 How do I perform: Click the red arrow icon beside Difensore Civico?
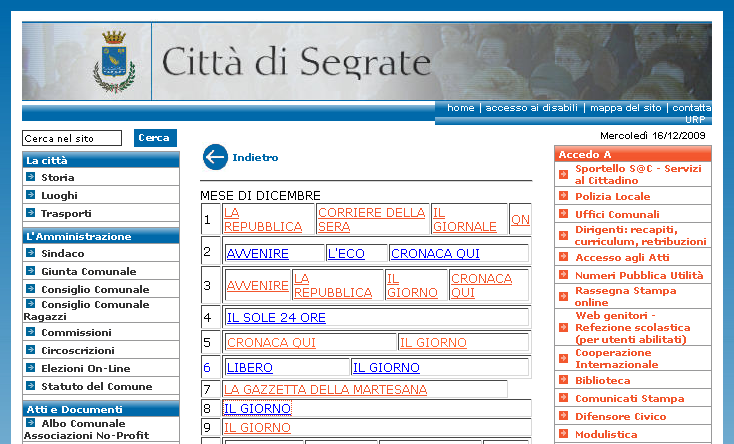click(x=564, y=415)
